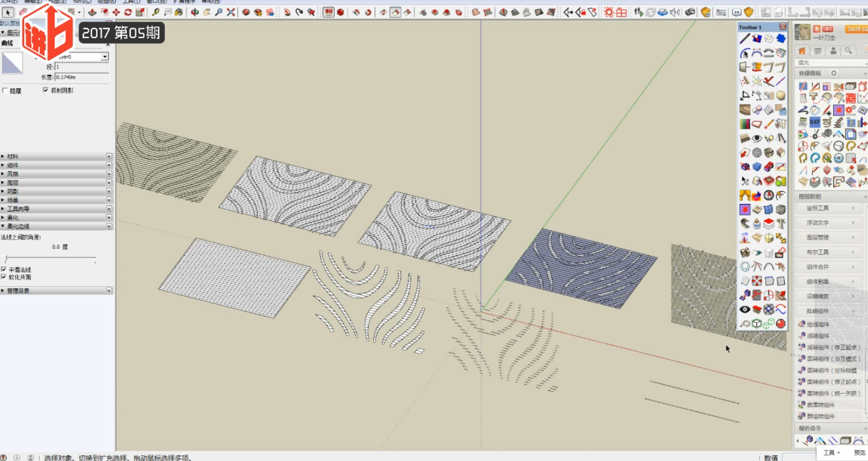Expand the 材料 panel
This screenshot has height=461, width=868.
click(x=57, y=156)
